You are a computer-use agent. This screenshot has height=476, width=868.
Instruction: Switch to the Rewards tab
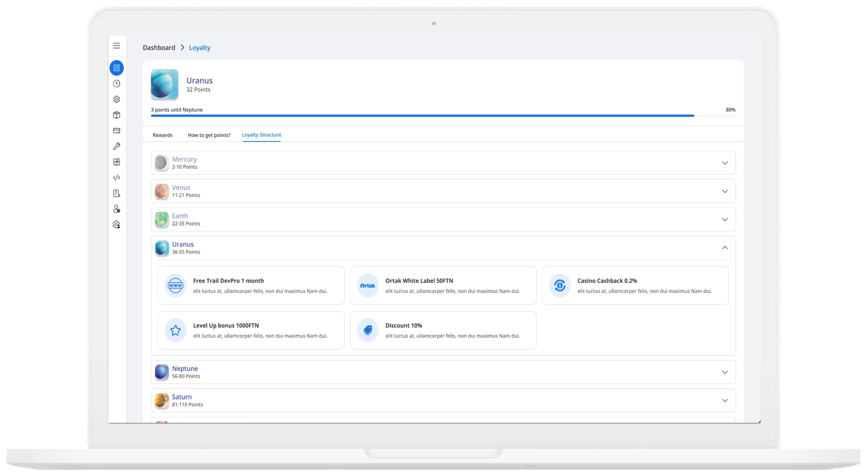click(x=163, y=135)
